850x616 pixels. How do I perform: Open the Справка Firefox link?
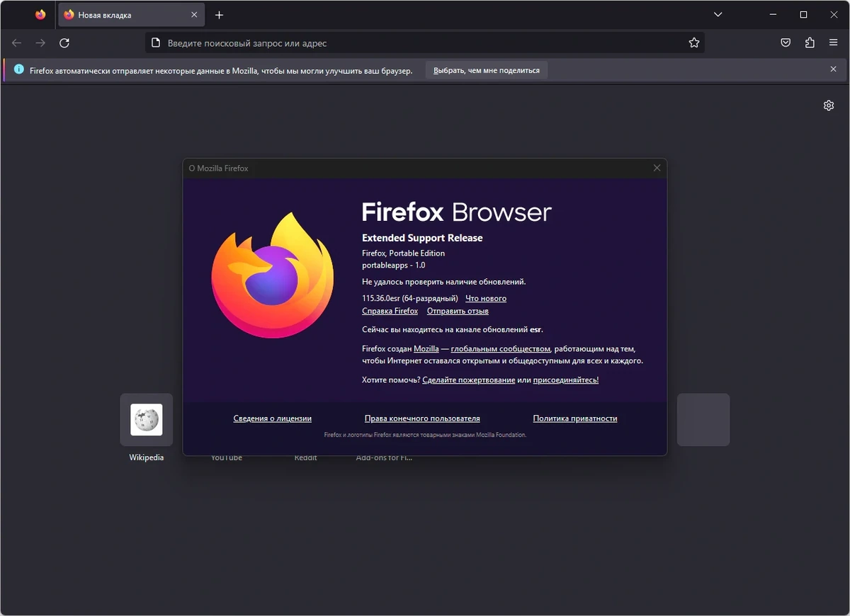pos(390,311)
